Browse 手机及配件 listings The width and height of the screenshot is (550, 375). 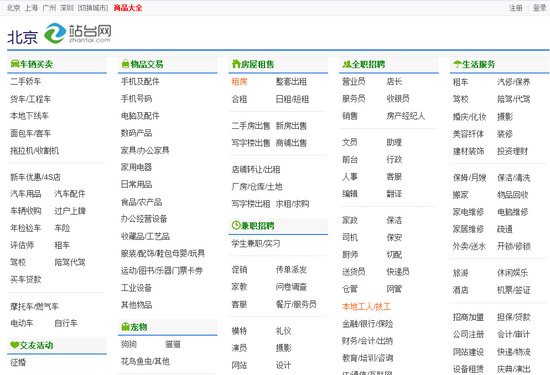pyautogui.click(x=140, y=81)
